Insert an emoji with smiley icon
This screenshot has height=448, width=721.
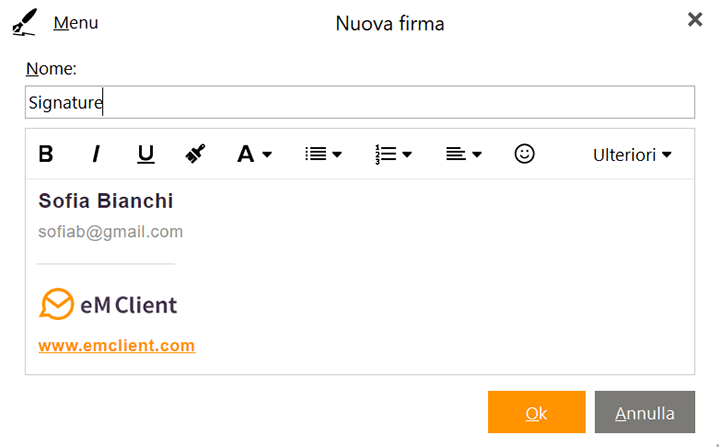[x=524, y=154]
